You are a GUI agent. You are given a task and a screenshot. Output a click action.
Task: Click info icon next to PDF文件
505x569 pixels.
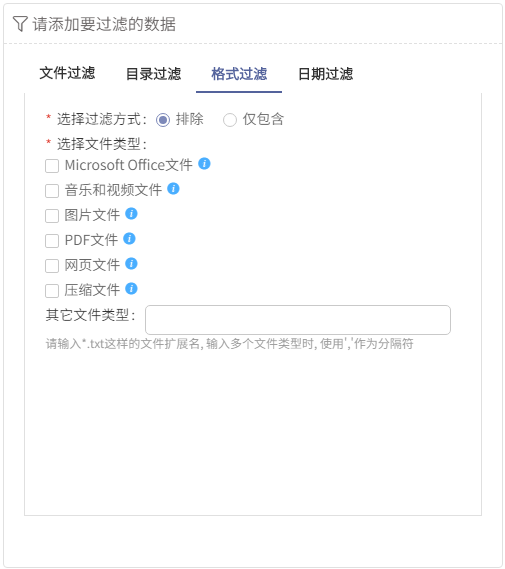point(130,239)
